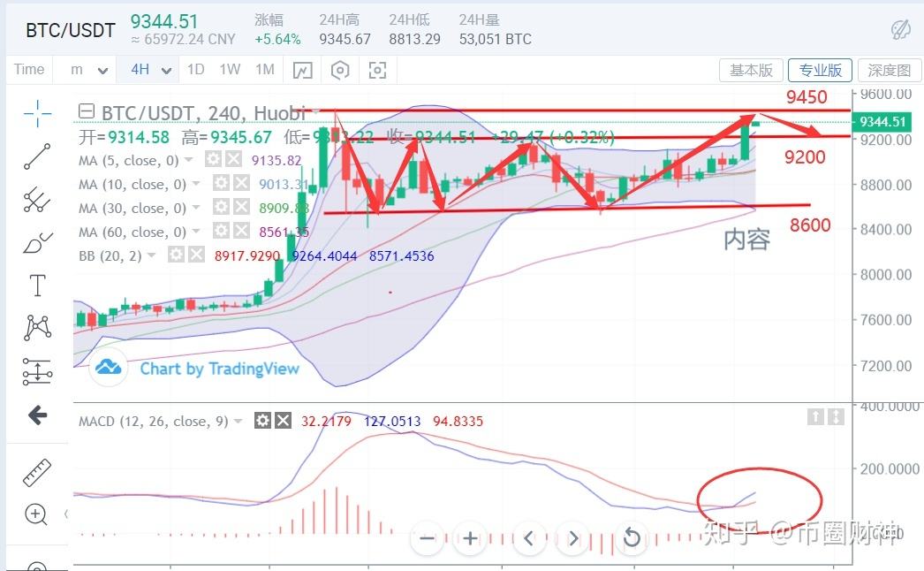
Task: Click the 24H高 value 9345.67
Action: [x=345, y=40]
